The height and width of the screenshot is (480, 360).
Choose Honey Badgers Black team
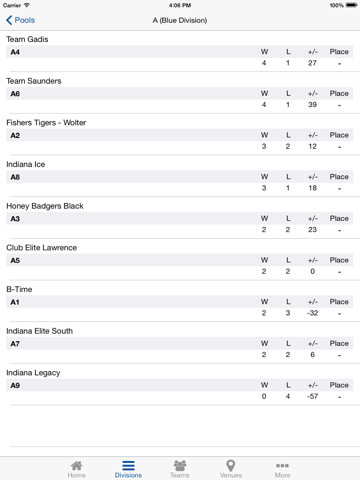pos(180,218)
